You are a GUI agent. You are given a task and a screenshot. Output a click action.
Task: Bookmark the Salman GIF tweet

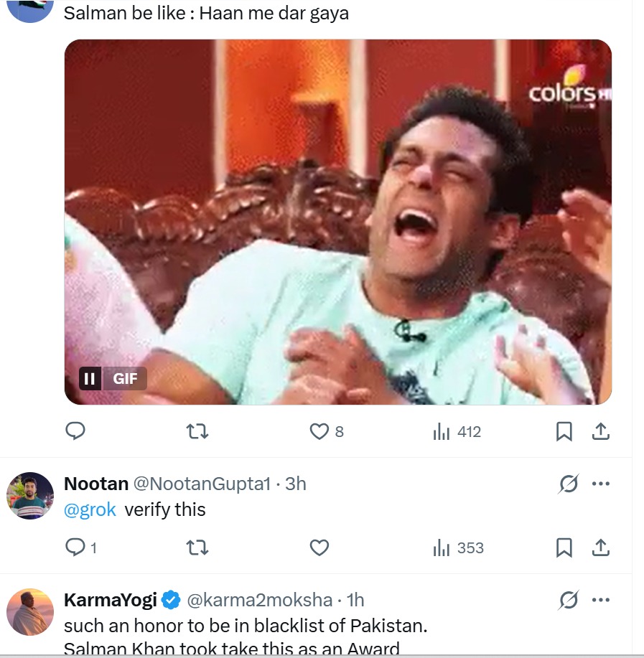pos(564,431)
